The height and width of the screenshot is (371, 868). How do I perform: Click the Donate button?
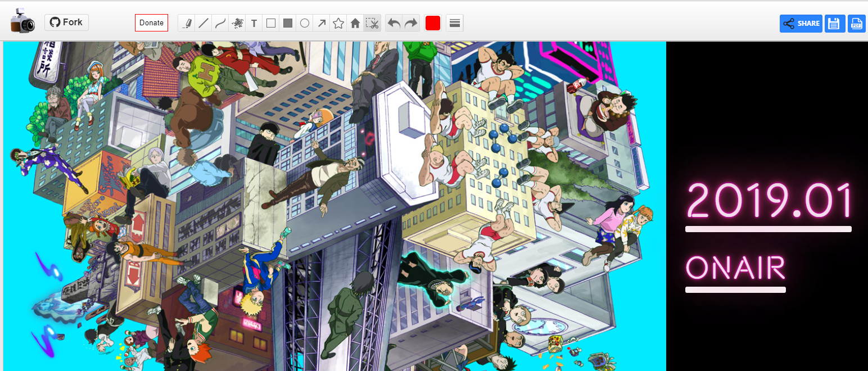(151, 23)
